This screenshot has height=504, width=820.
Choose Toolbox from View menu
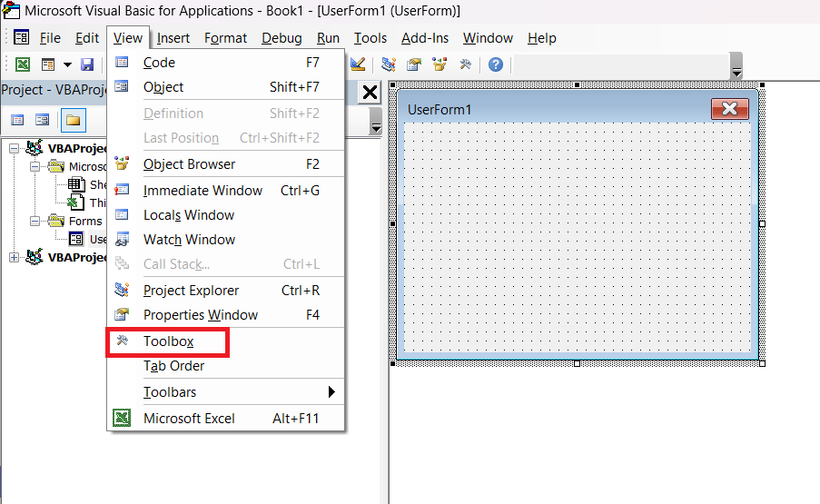click(x=225, y=341)
